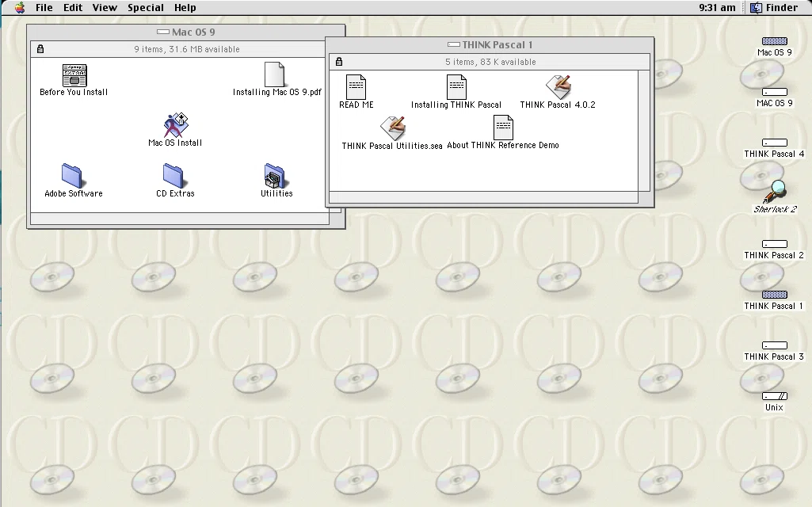
Task: Open the Special menu
Action: [x=146, y=8]
